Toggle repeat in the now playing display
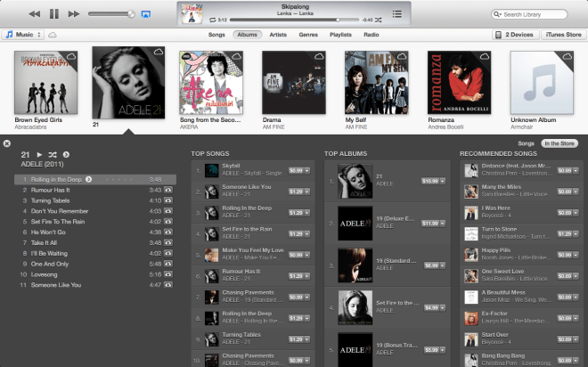The image size is (588, 367). [212, 19]
